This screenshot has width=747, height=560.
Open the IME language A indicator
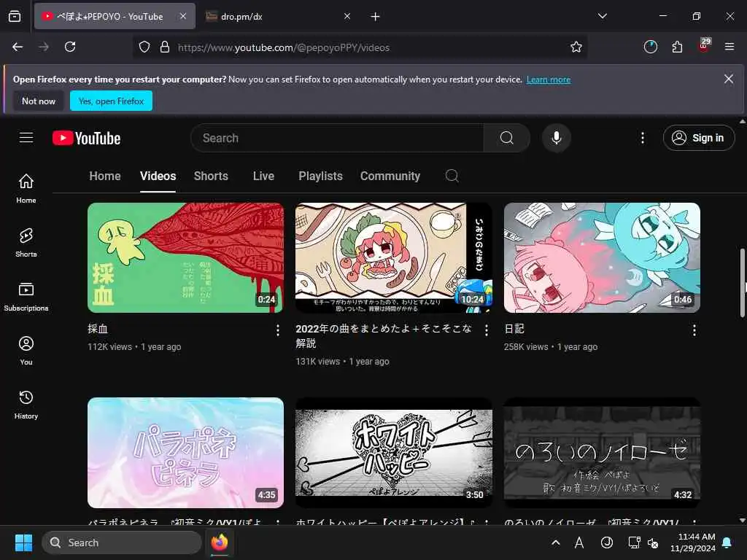click(x=578, y=542)
